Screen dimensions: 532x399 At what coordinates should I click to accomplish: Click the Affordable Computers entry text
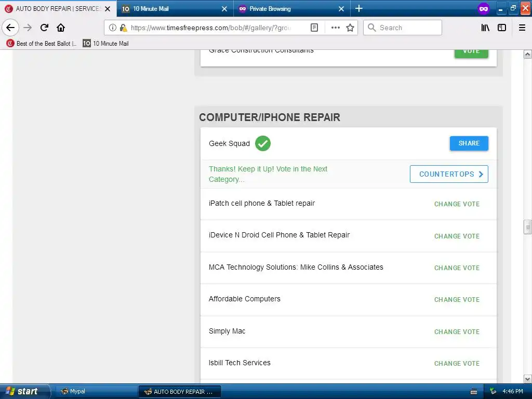pyautogui.click(x=244, y=299)
